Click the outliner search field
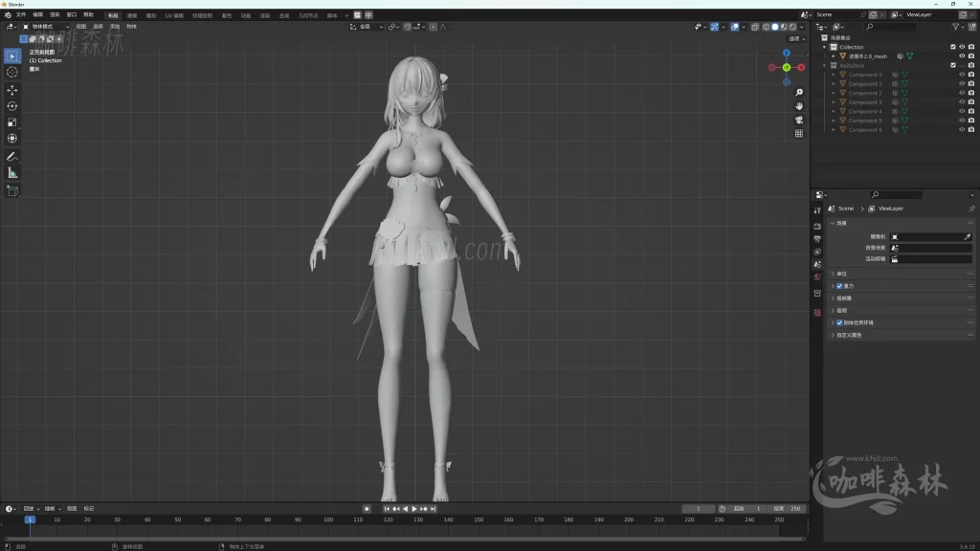 click(x=891, y=27)
